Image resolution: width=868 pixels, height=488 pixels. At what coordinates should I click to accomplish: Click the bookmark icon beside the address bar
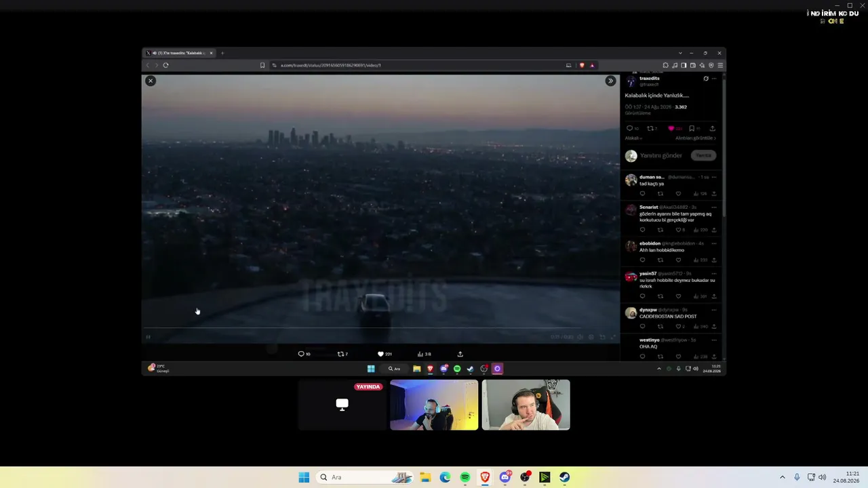point(262,65)
